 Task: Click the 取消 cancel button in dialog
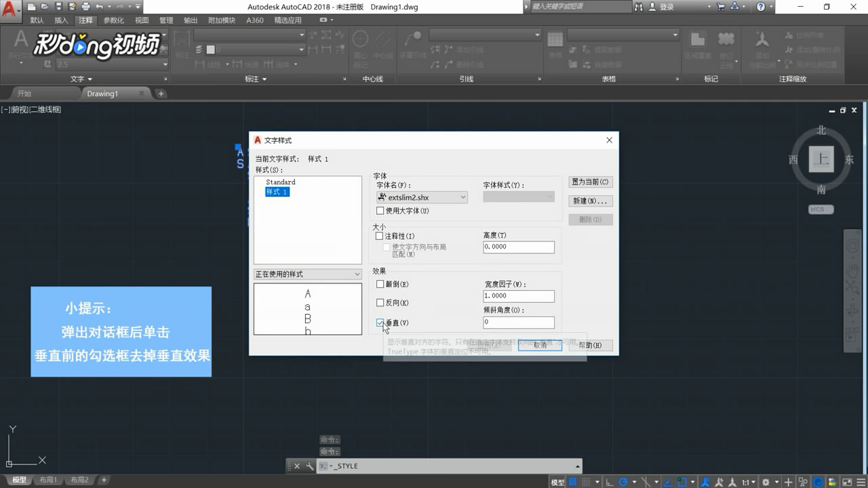(x=540, y=345)
